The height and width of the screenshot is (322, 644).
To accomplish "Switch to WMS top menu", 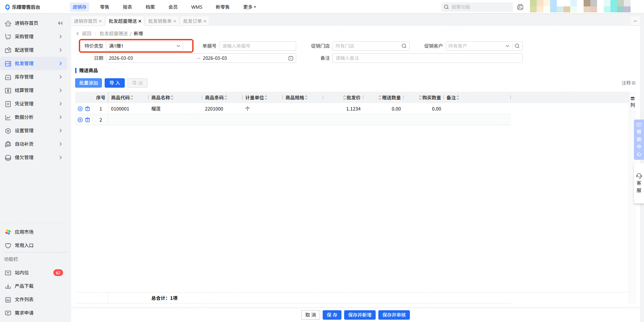I will click(197, 7).
